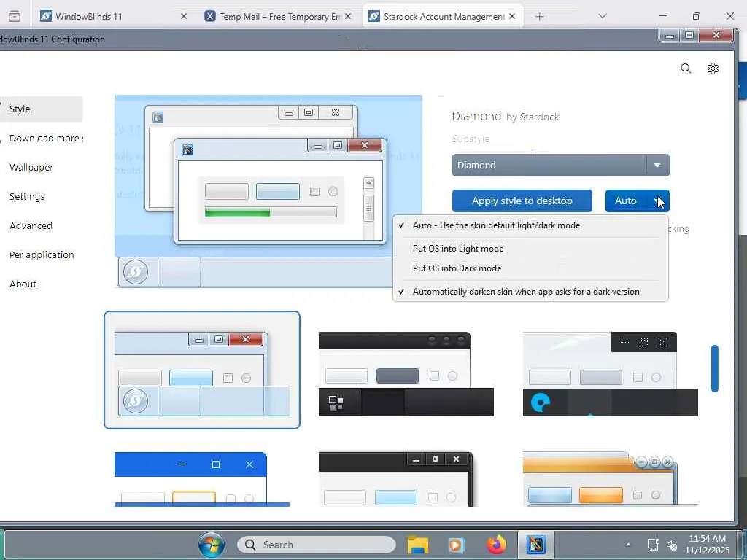This screenshot has width=747, height=560.
Task: Open the WindowBlinds taskbar icon
Action: coord(536,544)
